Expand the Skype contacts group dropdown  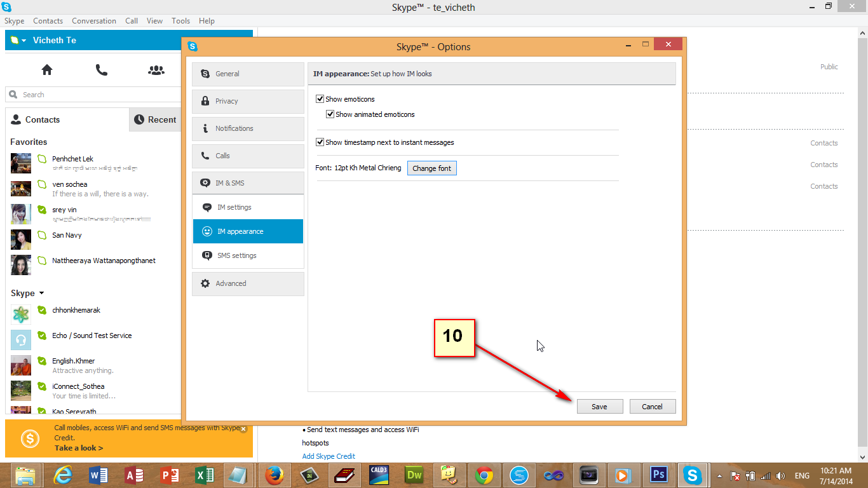(41, 293)
